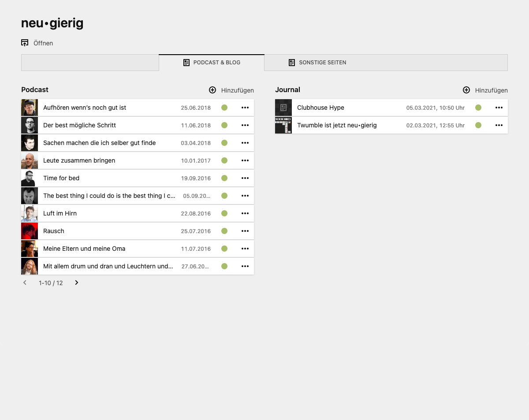Click the document icon on the PODCAST & BLOG tab
Viewport: 529px width, 420px height.
(186, 63)
